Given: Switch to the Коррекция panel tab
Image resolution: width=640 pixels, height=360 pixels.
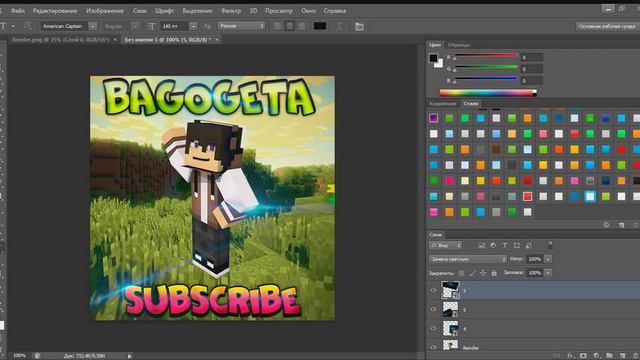Looking at the screenshot, I should tap(442, 104).
